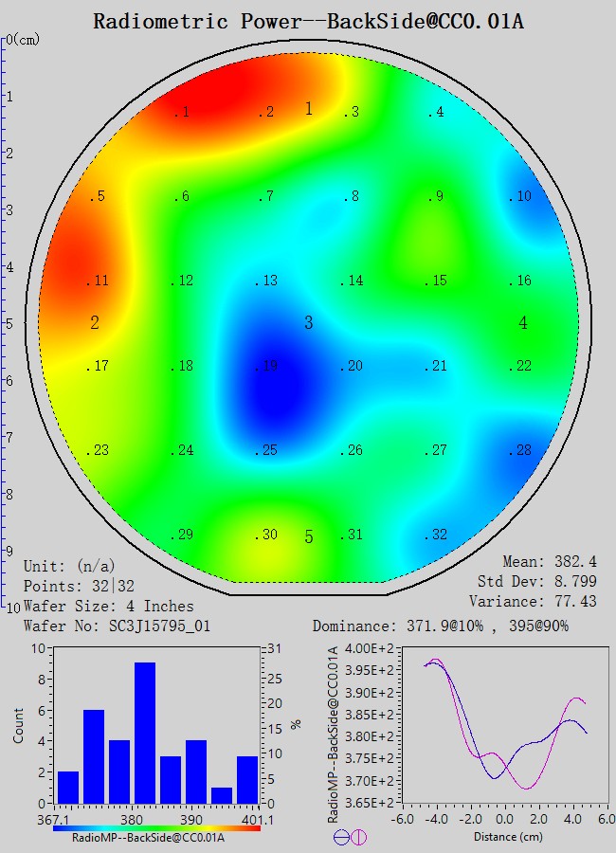Screen dimensions: 616x853
Task: Click the blue horizontal cross-section circle icon
Action: coord(341,837)
